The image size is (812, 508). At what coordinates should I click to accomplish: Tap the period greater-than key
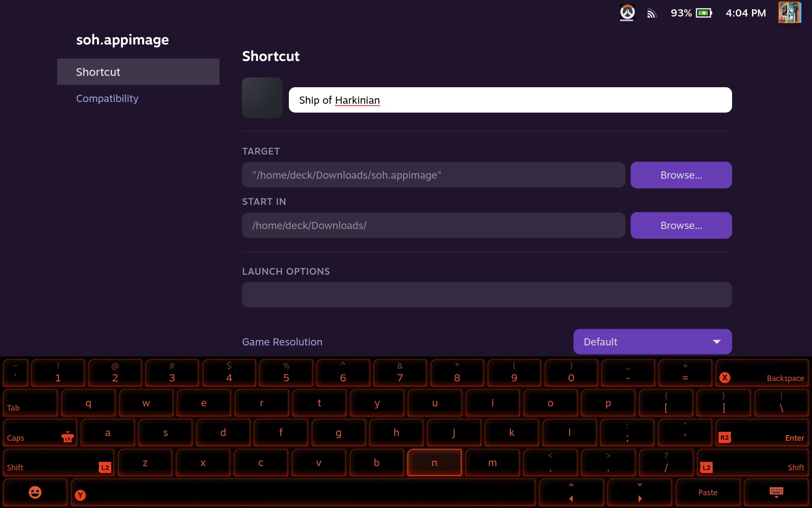608,463
